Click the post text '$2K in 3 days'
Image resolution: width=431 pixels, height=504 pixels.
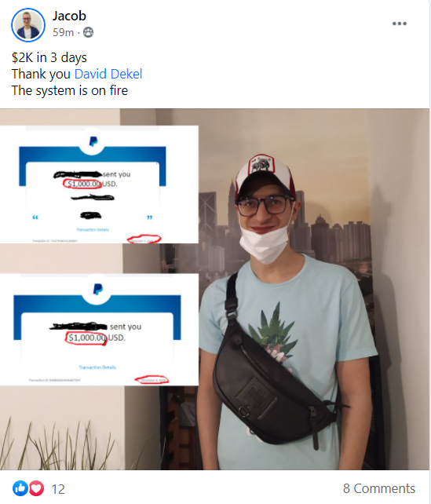(49, 57)
